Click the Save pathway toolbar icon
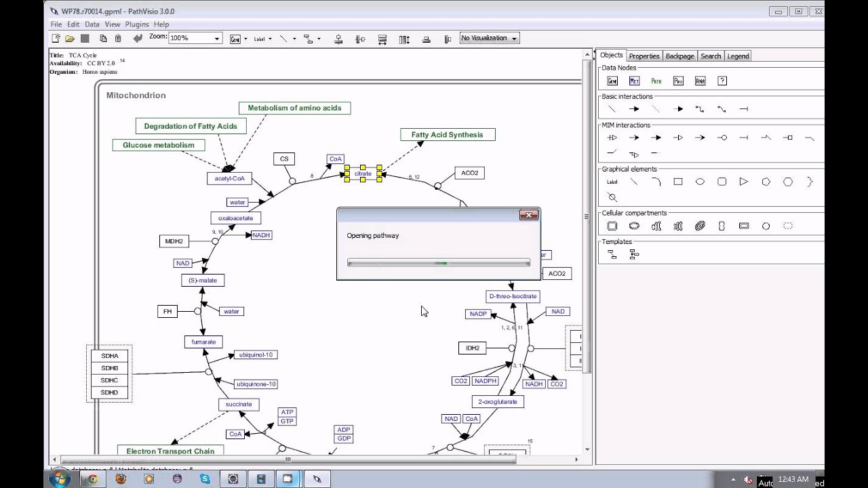 (85, 39)
